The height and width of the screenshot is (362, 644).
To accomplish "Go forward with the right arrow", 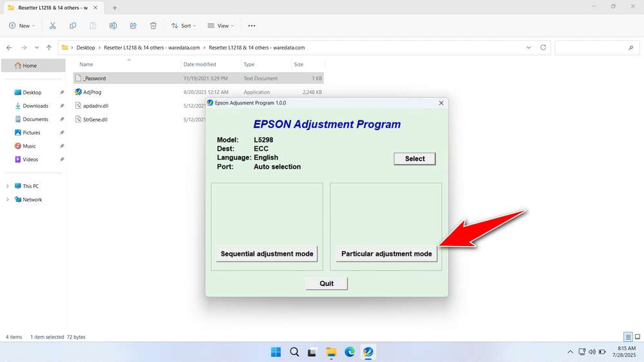I will [24, 48].
